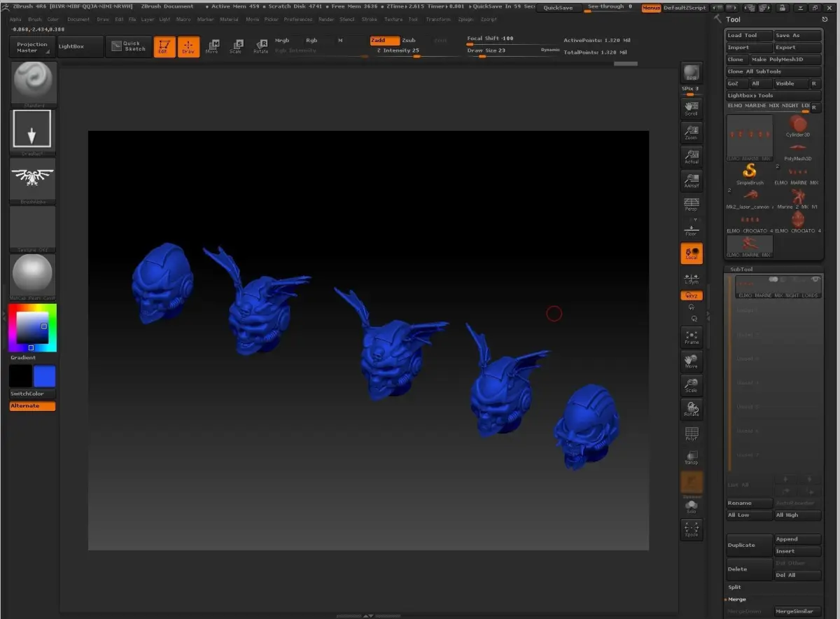Select the Move transform button in top shelf
Image resolution: width=840 pixels, height=619 pixels.
212,47
